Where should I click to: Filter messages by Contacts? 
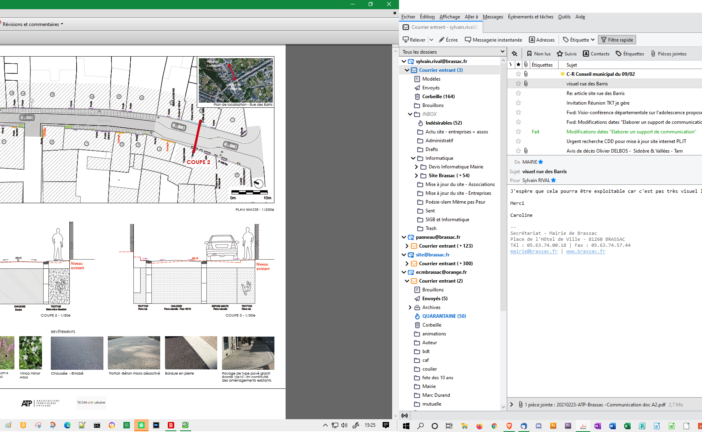597,54
